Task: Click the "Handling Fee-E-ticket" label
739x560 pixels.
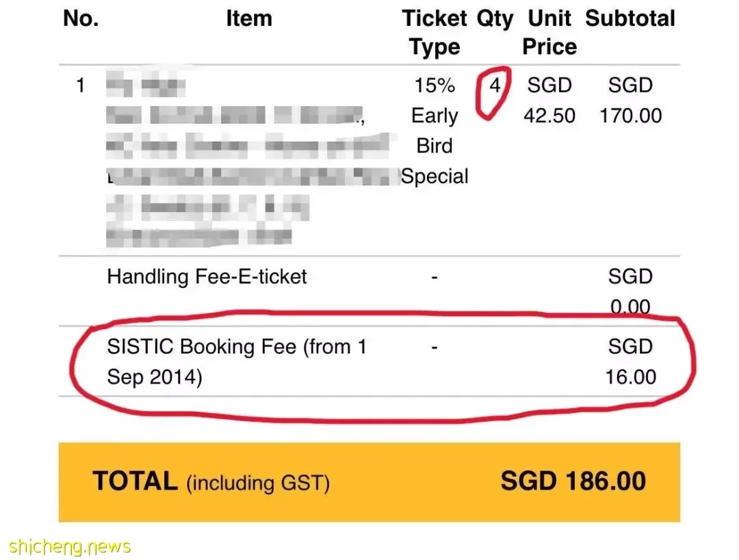Action: pos(207,277)
